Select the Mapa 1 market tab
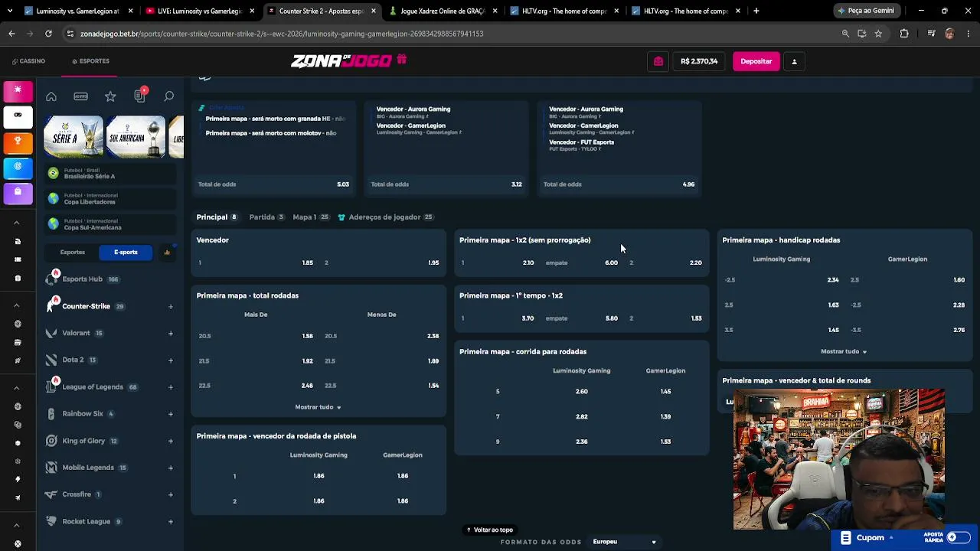 pyautogui.click(x=311, y=217)
